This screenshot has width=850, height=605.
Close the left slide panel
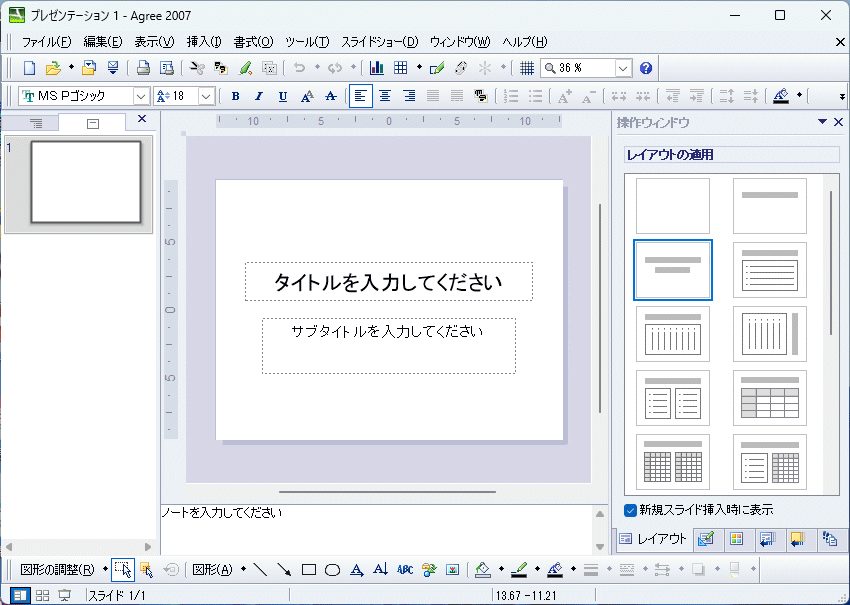pyautogui.click(x=142, y=119)
